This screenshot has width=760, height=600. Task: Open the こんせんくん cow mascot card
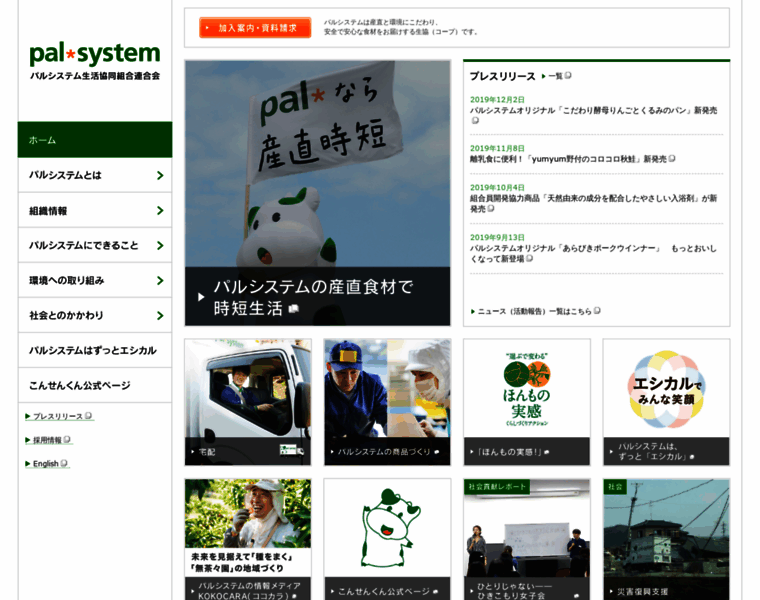click(x=387, y=528)
